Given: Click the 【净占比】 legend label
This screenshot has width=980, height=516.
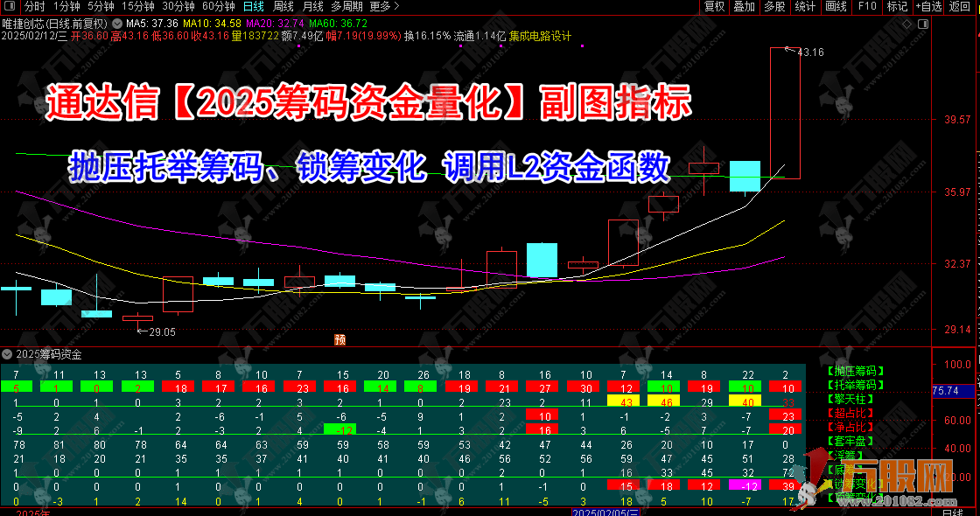Looking at the screenshot, I should (850, 428).
